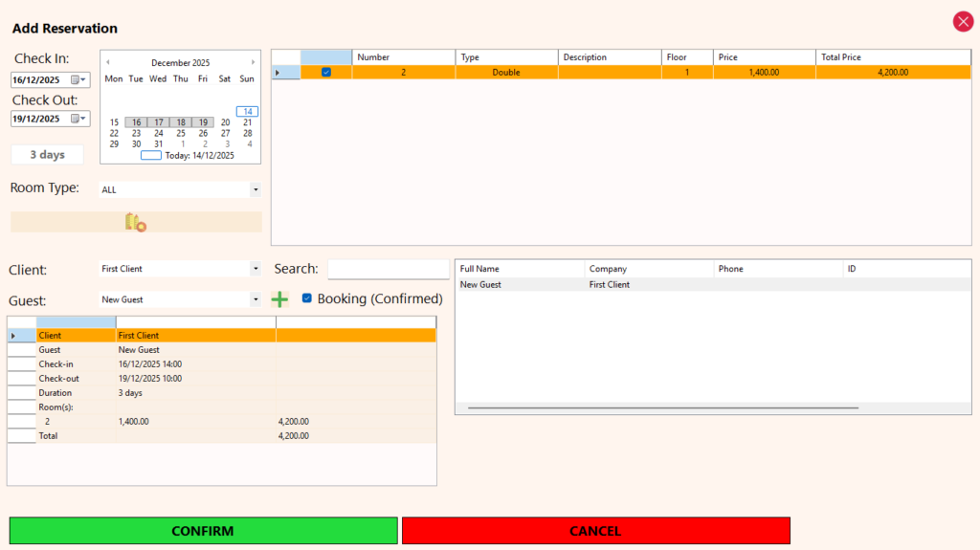This screenshot has width=980, height=550.
Task: Click the Full Name column header
Action: tap(520, 269)
